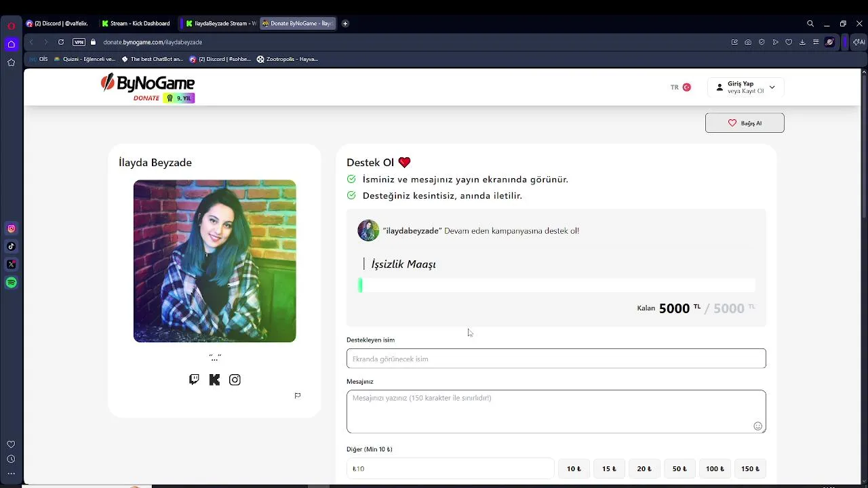Open Easy Setup menu icon
The image size is (868, 488).
coord(816,42)
